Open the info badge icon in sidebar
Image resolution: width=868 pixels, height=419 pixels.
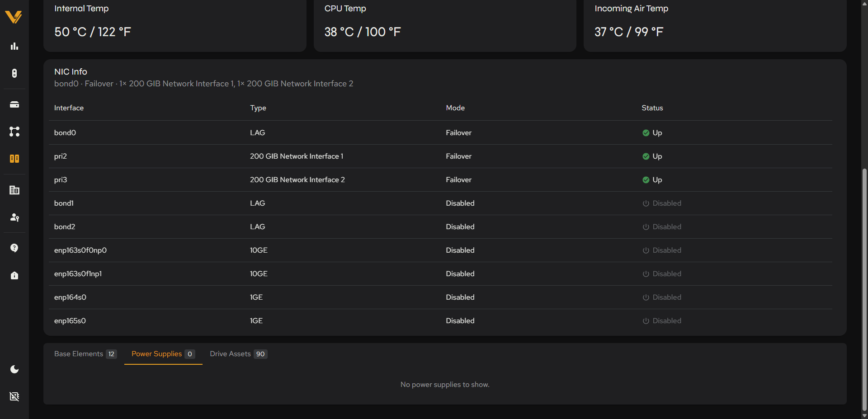tap(14, 275)
